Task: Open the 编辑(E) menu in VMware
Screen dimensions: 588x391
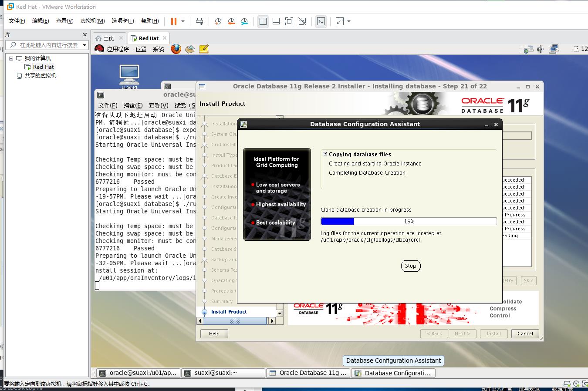Action: pos(41,21)
